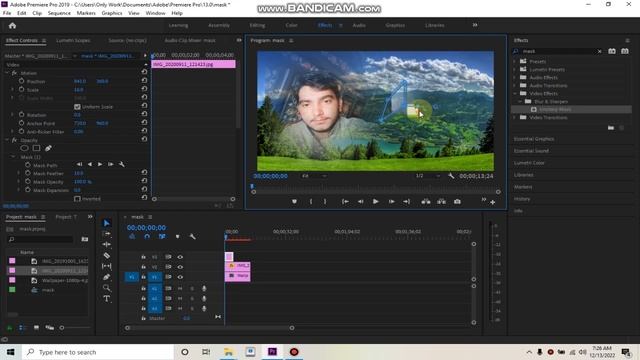Select the Ripple Edit tool
The image size is (640, 360).
pyautogui.click(x=107, y=244)
